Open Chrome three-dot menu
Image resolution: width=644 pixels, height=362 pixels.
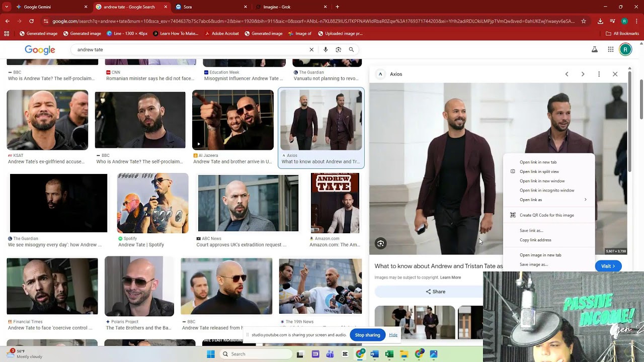[x=637, y=21]
